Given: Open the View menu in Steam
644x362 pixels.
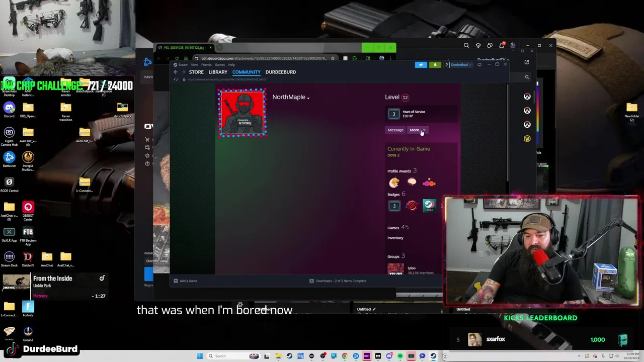Looking at the screenshot, I should (194, 65).
